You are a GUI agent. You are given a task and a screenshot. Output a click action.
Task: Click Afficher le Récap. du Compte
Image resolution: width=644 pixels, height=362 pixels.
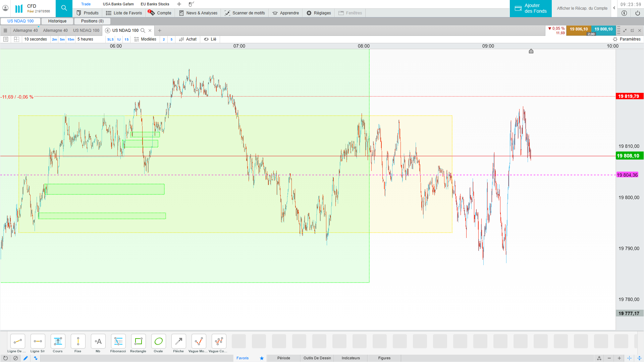coord(582,8)
